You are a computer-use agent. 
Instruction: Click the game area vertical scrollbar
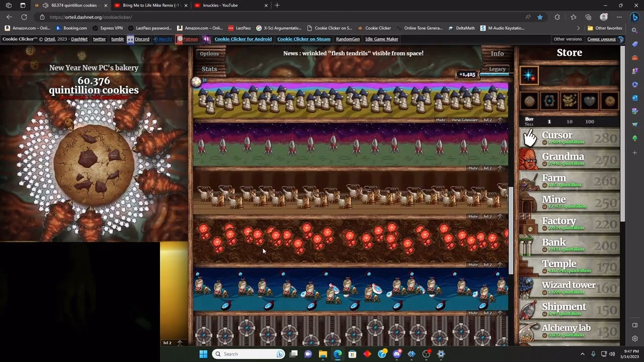(511, 231)
